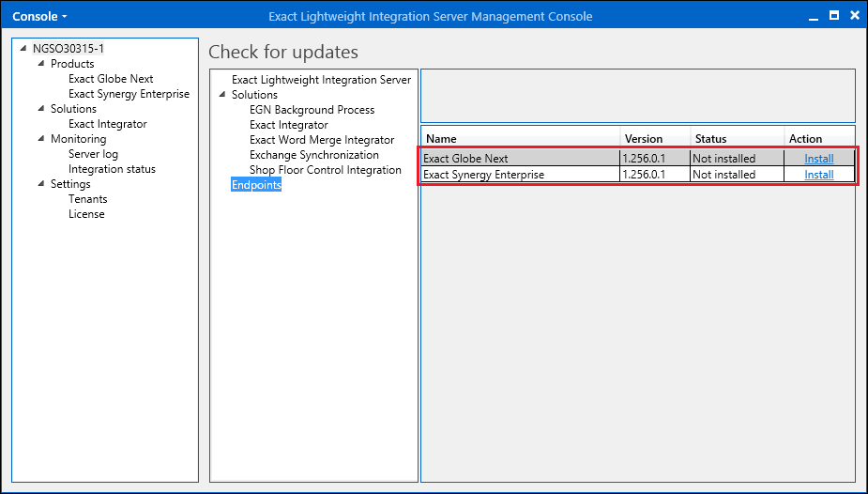Screen dimensions: 868x494
Task: Collapse Solutions in the updates tree
Action: coord(222,94)
